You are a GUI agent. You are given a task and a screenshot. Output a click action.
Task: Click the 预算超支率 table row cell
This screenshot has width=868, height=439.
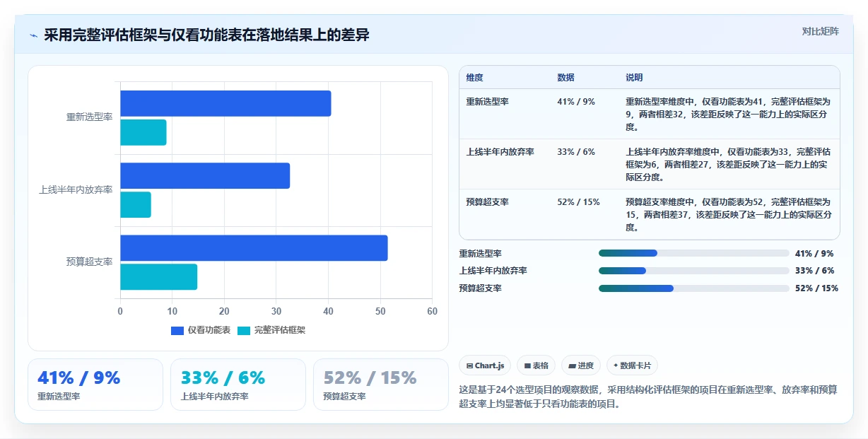(x=487, y=202)
